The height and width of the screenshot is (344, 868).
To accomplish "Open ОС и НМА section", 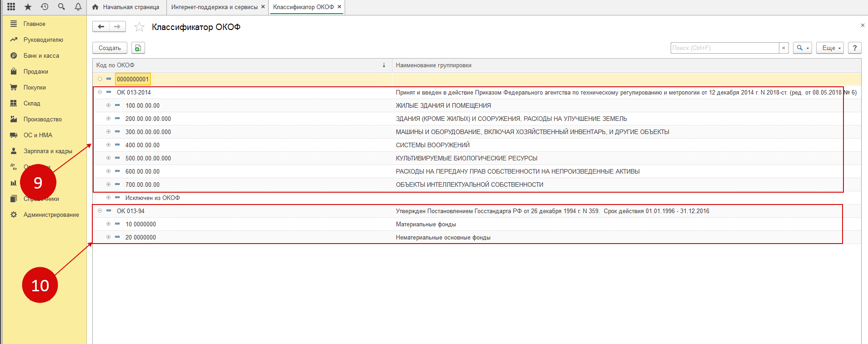I will pos(38,135).
